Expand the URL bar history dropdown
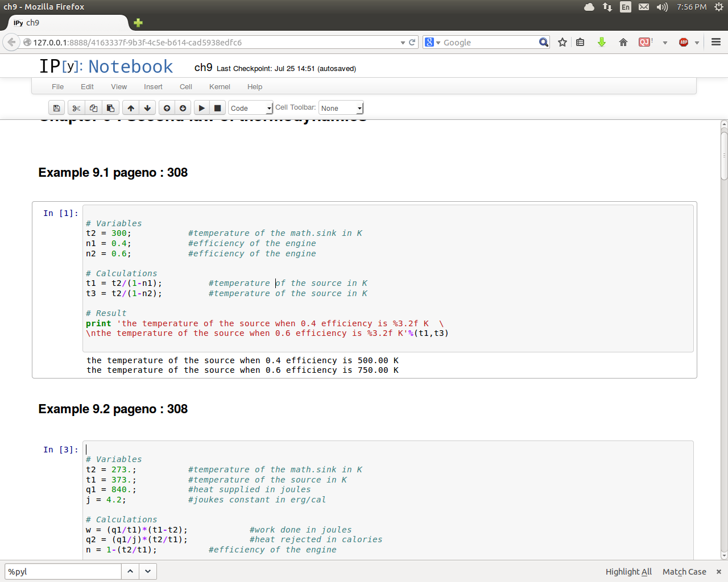 pos(403,43)
